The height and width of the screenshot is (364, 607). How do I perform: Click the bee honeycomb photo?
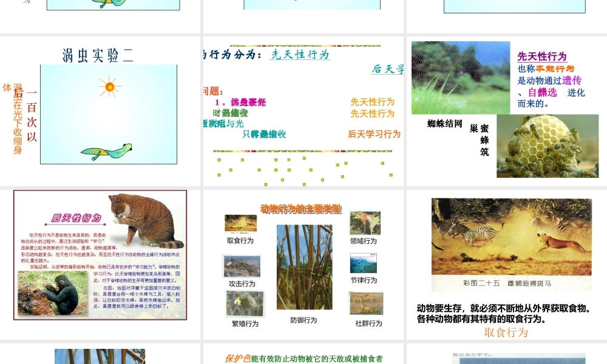pos(548,146)
